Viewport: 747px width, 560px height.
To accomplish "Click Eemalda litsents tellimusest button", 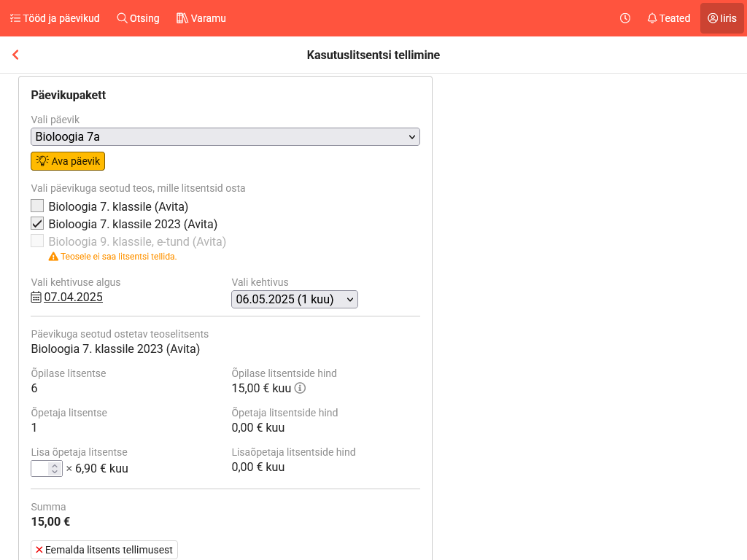I will [x=104, y=550].
